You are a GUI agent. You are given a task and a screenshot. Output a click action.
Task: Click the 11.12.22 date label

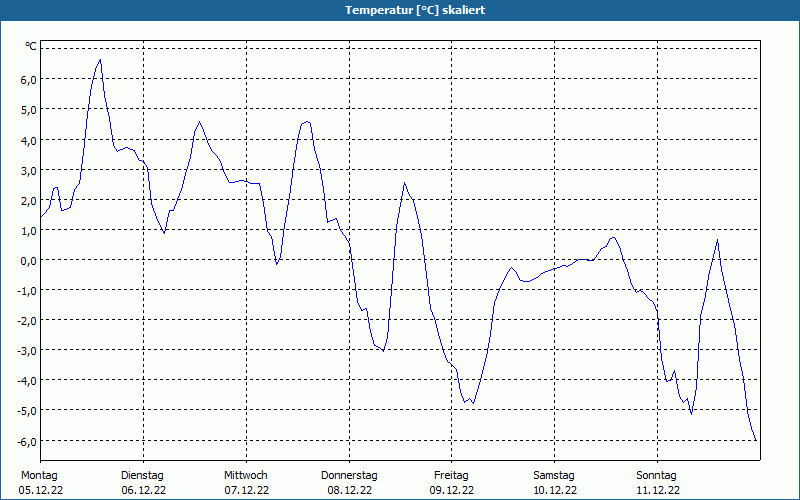coord(658,490)
